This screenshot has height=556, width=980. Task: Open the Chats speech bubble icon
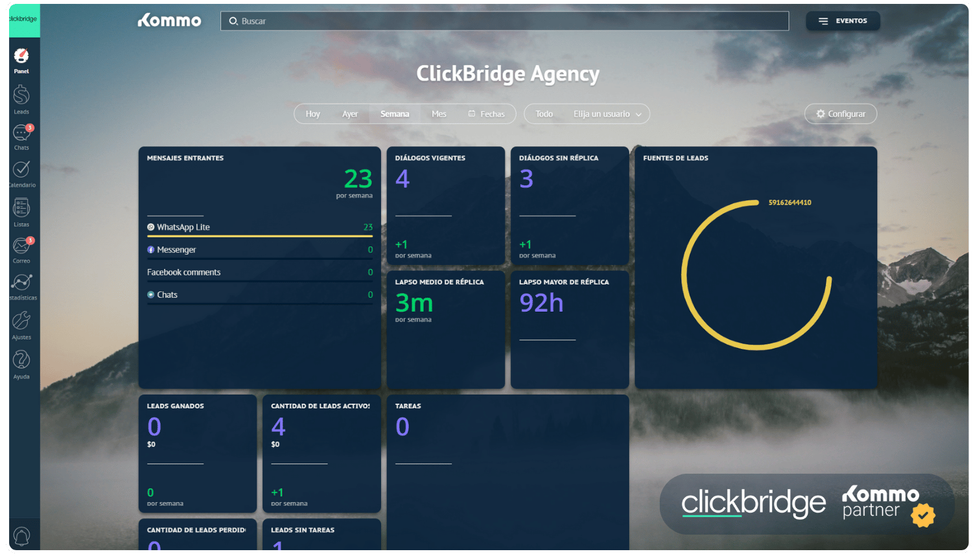[21, 133]
